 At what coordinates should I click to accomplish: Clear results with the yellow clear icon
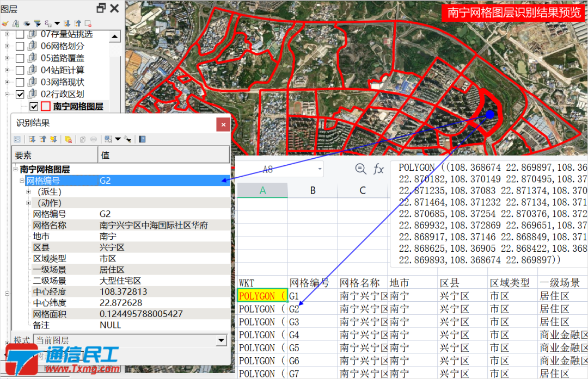[68, 139]
